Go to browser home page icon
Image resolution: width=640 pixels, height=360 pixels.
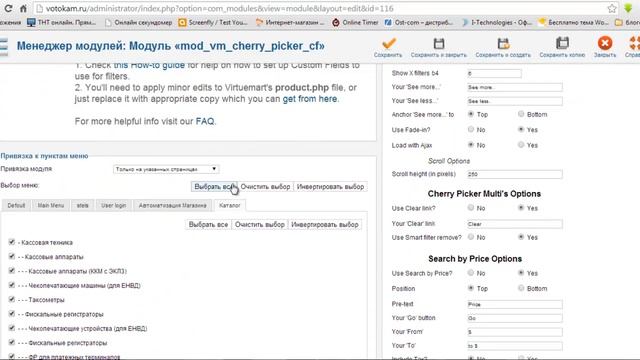tap(23, 8)
